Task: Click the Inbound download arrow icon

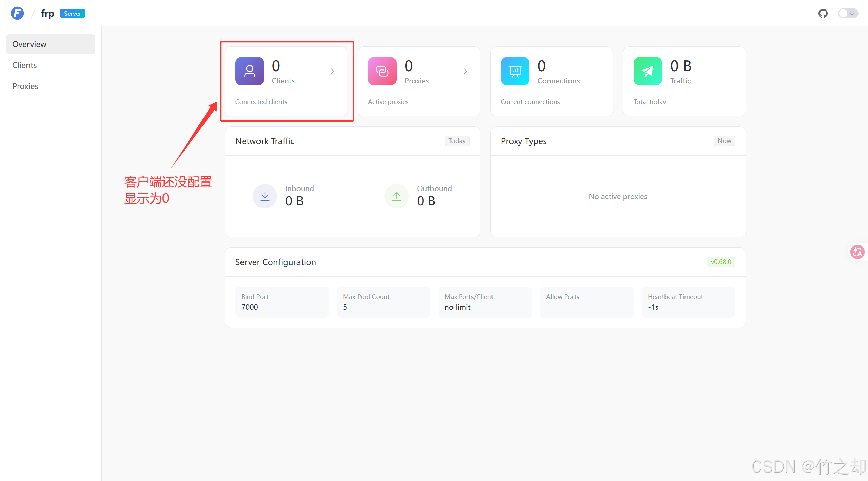Action: point(265,196)
